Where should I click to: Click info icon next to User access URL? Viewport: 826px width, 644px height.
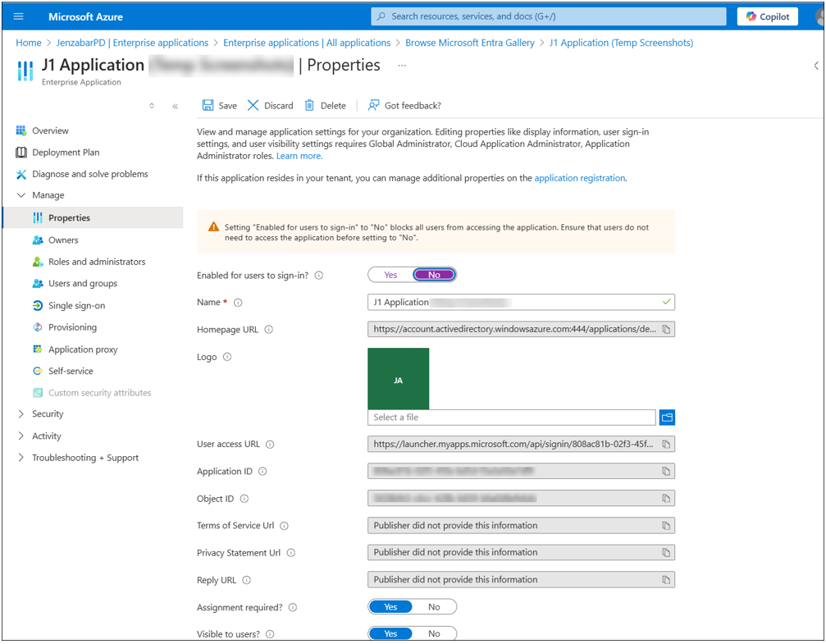(x=270, y=445)
